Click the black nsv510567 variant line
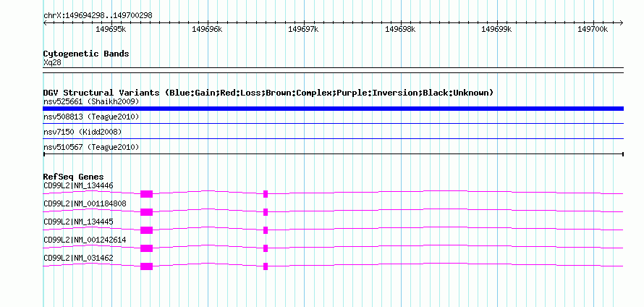The height and width of the screenshot is (307, 644). [333, 153]
